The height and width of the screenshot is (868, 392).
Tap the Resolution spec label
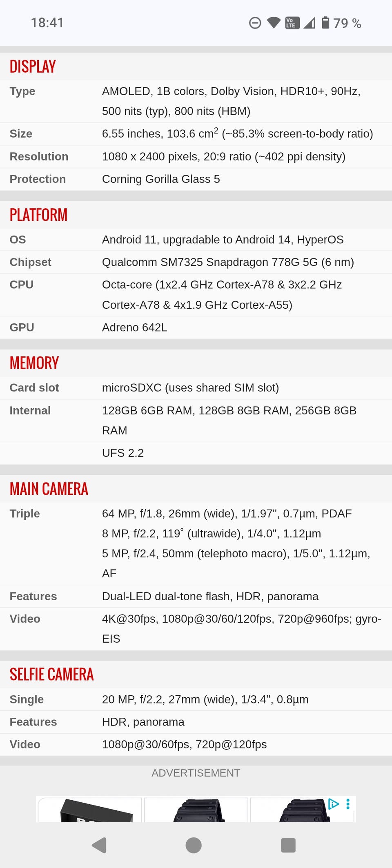39,156
